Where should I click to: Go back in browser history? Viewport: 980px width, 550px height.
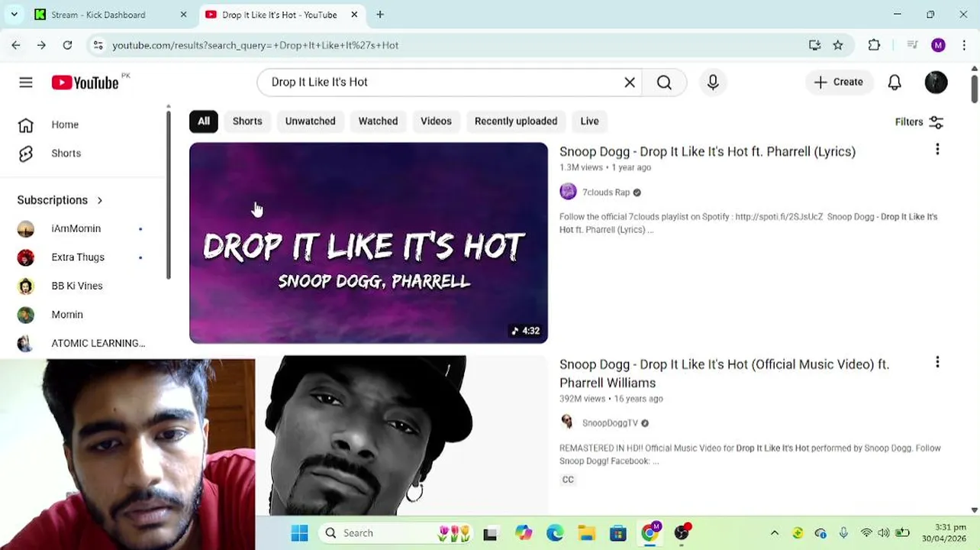[x=16, y=45]
